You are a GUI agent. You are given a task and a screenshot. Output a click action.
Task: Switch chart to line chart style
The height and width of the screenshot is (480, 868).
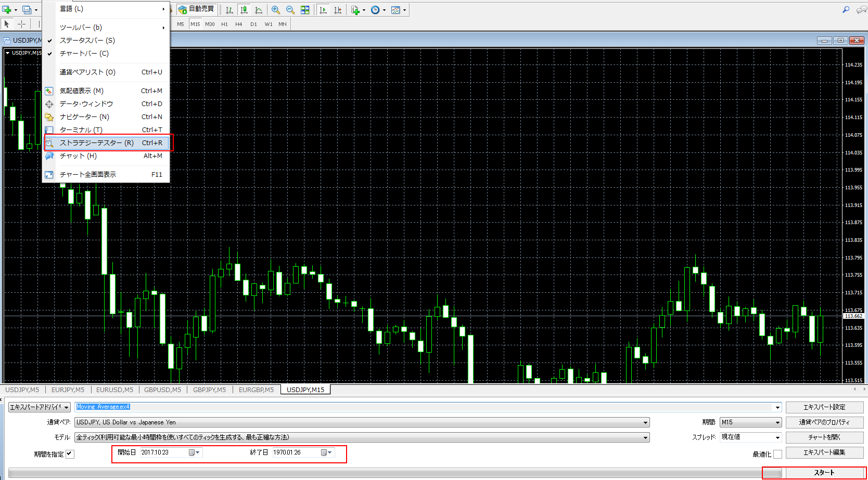point(259,9)
